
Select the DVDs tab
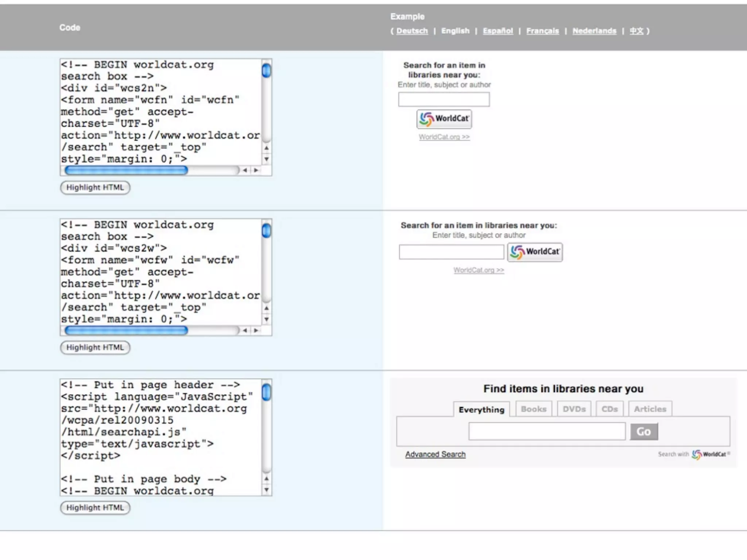click(574, 409)
